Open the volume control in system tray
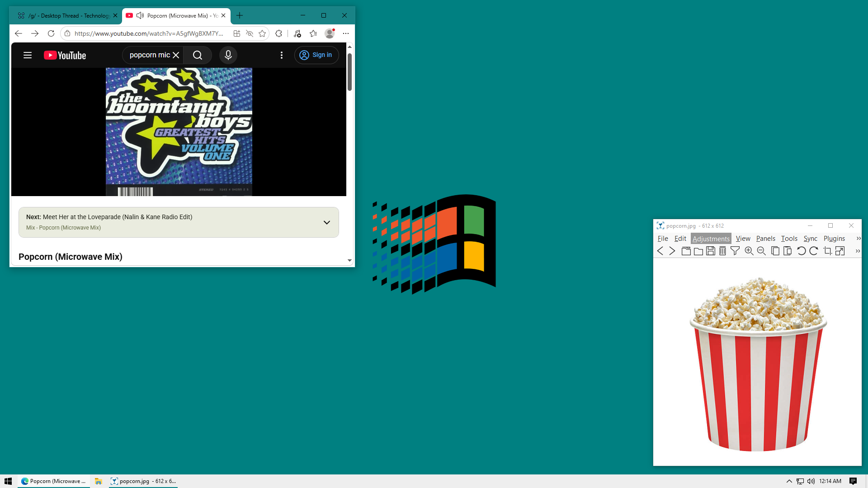Screen dimensions: 868x488 (x=811, y=481)
